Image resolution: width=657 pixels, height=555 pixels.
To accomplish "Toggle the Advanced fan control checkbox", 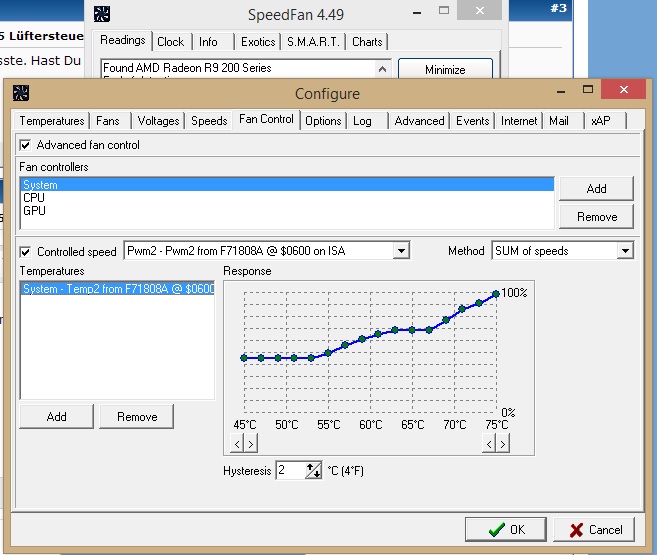I will [25, 145].
